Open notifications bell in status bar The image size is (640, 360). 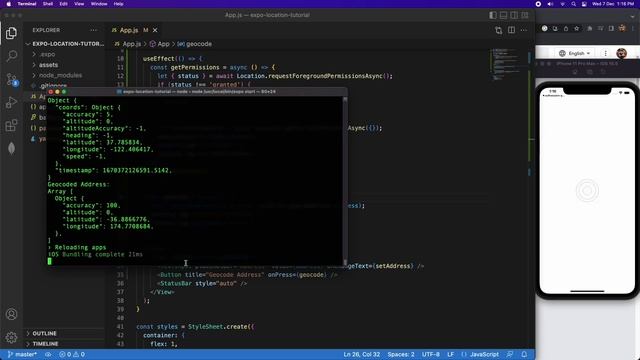(524, 354)
